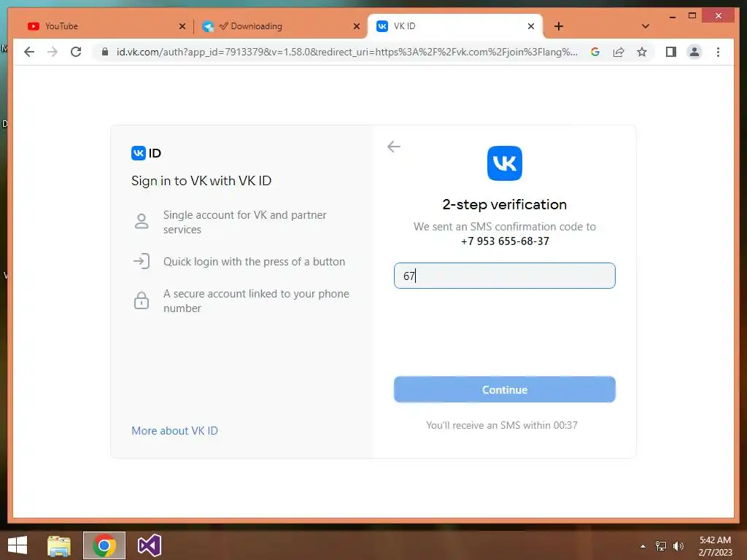747x560 pixels.
Task: Close the VK ID tab
Action: point(531,26)
